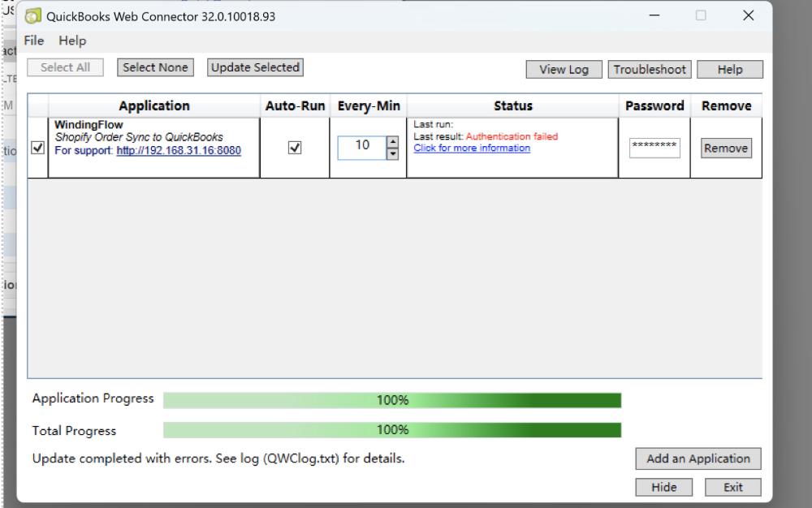Open the Help menu in menu bar

pyautogui.click(x=72, y=41)
